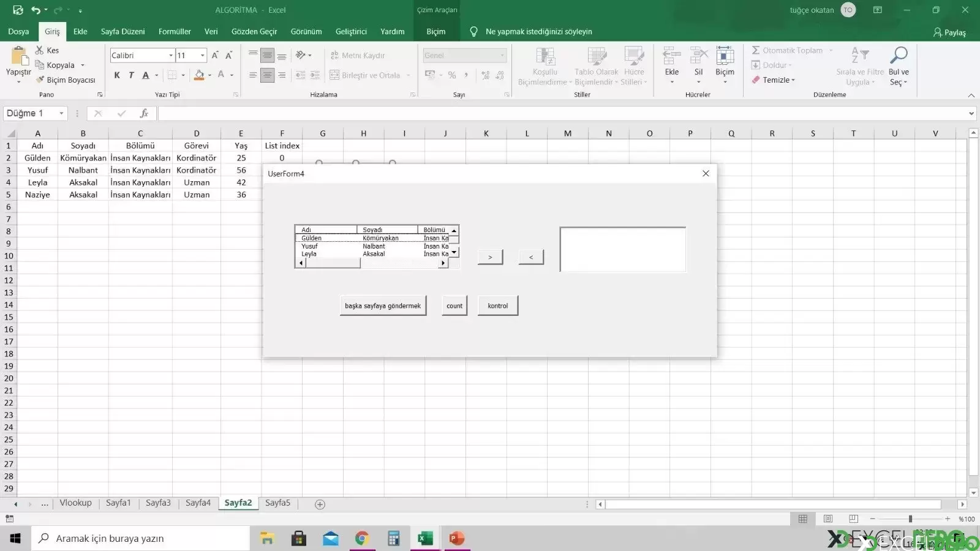Open the Formüller ribbon tab
The width and height of the screenshot is (980, 551).
coord(175,31)
